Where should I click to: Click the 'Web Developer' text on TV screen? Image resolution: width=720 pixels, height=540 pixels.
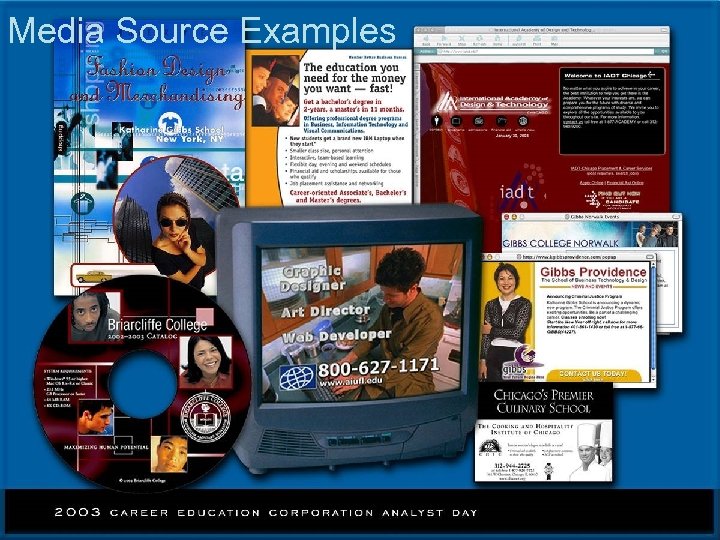tap(337, 336)
